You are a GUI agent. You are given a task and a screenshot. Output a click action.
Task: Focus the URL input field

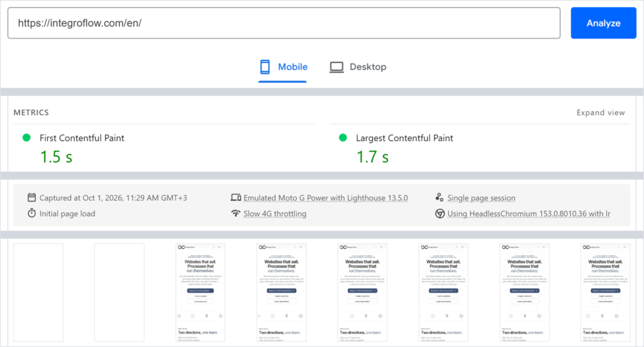coord(284,23)
